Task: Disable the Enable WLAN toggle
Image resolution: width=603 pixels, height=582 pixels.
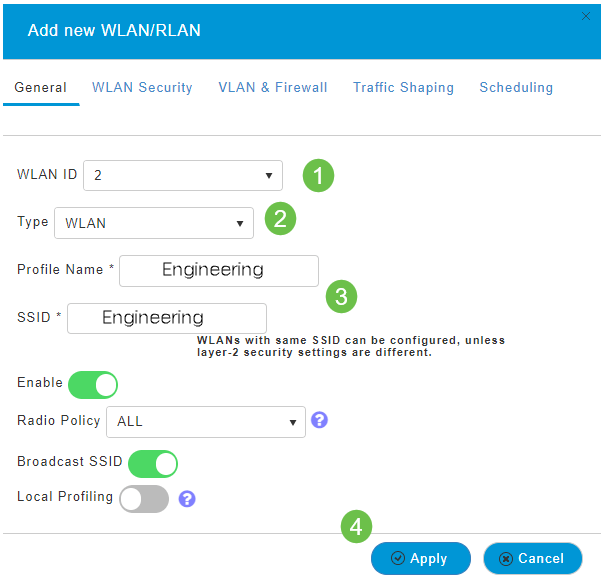Action: click(93, 384)
